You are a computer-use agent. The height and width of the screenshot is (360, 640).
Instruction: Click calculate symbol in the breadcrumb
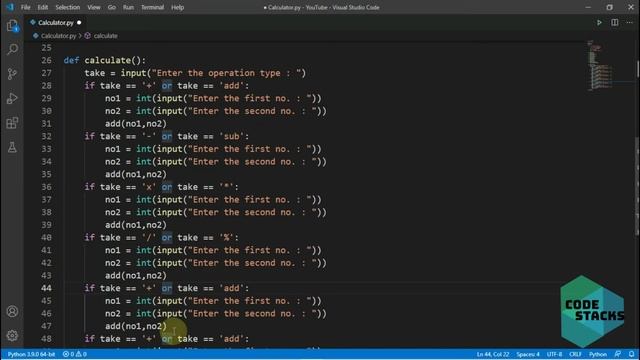point(105,36)
